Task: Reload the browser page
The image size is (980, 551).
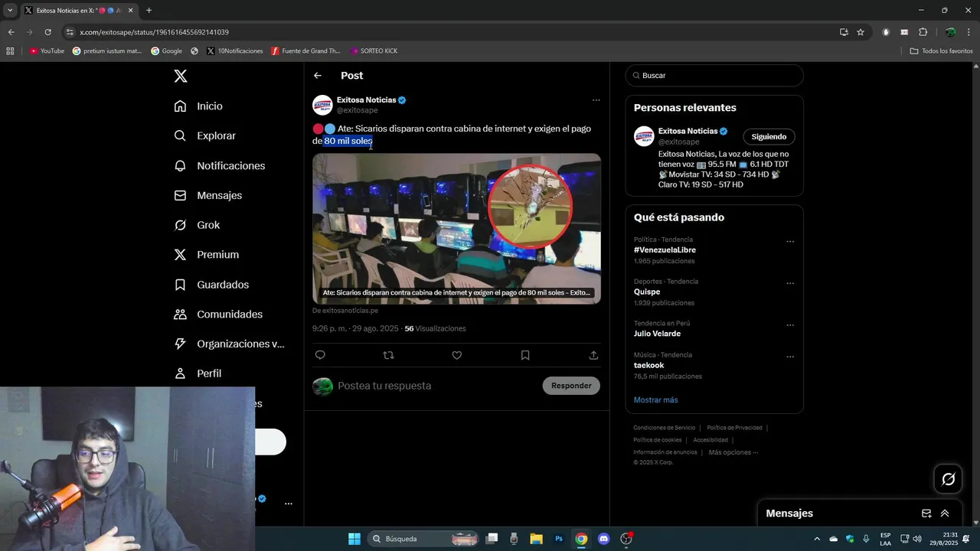Action: pos(47,32)
